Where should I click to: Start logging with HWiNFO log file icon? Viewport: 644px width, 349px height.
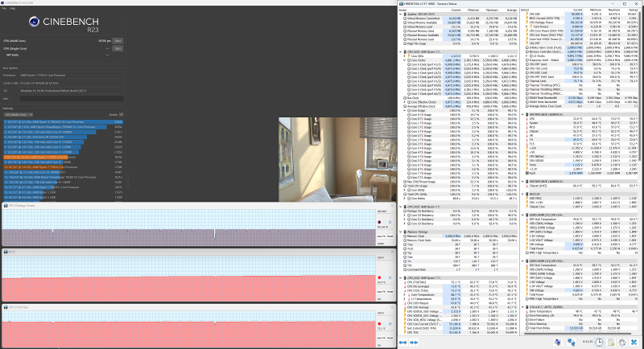[x=611, y=343]
